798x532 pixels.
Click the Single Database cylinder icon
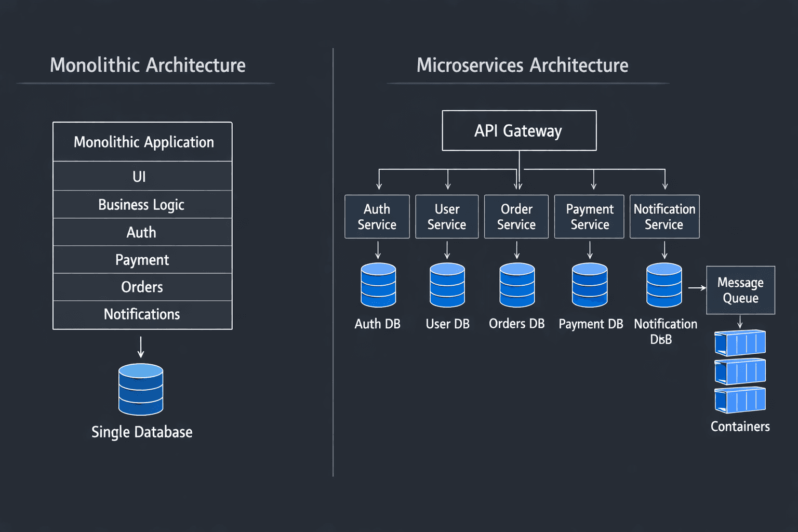(141, 389)
